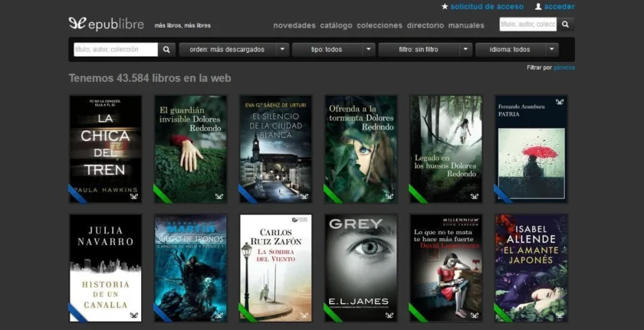This screenshot has height=330, width=644.
Task: Focus the header search field
Action: [528, 25]
